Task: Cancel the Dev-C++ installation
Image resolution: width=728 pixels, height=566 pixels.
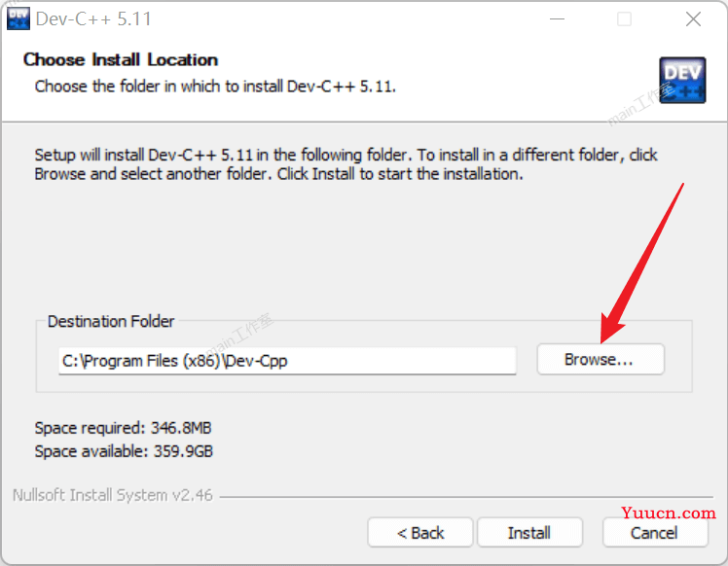Action: [x=655, y=533]
